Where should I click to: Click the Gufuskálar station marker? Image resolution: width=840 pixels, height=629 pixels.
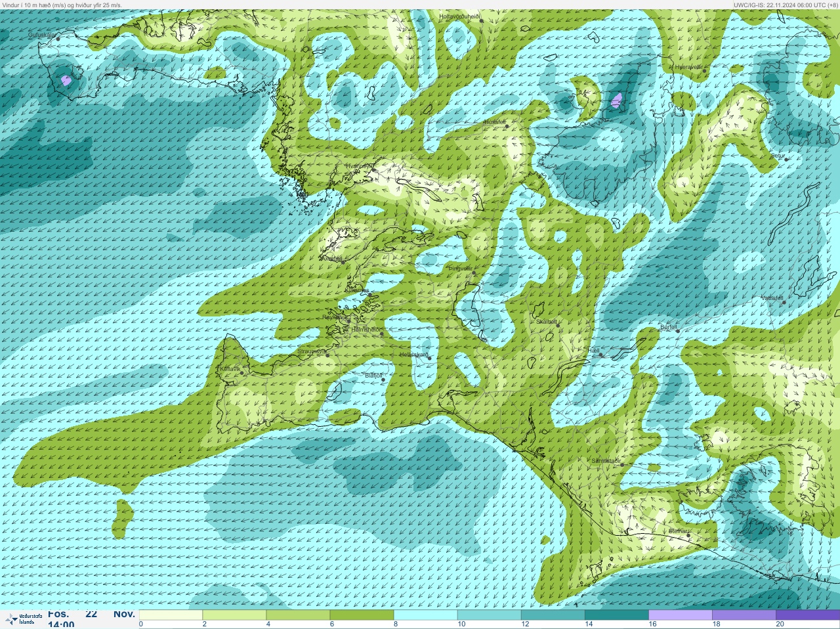pyautogui.click(x=58, y=39)
